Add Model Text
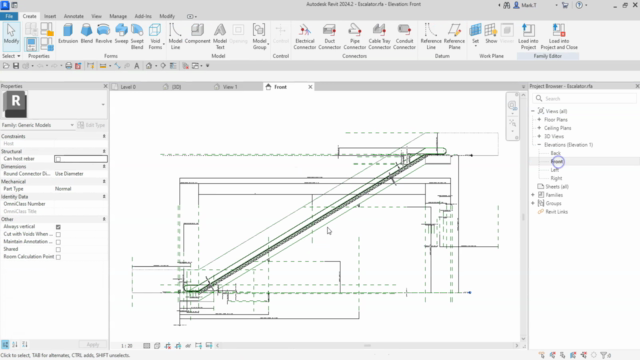Image resolution: width=640 pixels, height=360 pixels. (220, 37)
